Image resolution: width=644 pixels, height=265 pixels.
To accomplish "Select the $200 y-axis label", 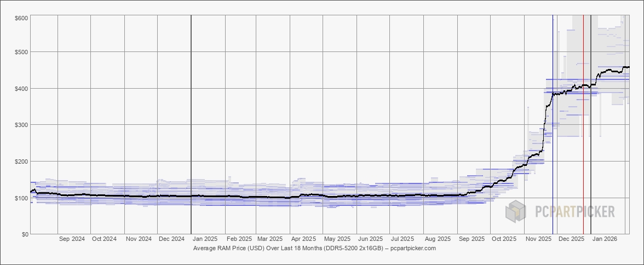I will click(x=22, y=162).
